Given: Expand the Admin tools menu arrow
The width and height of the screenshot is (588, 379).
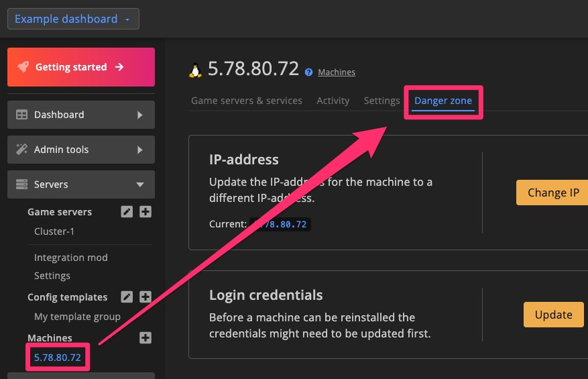Looking at the screenshot, I should pyautogui.click(x=139, y=150).
